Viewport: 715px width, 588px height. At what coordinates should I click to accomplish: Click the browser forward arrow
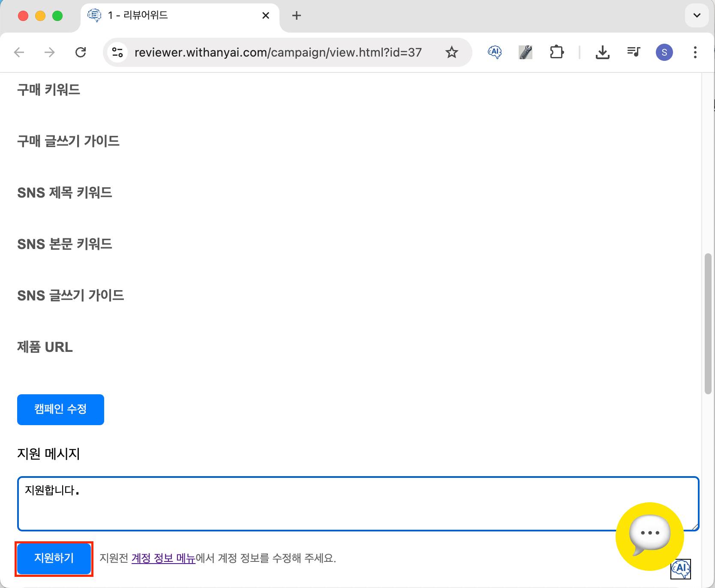pos(50,52)
